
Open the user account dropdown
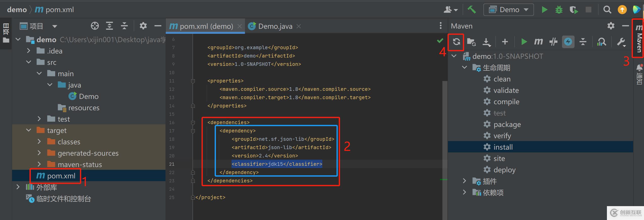pyautogui.click(x=451, y=10)
